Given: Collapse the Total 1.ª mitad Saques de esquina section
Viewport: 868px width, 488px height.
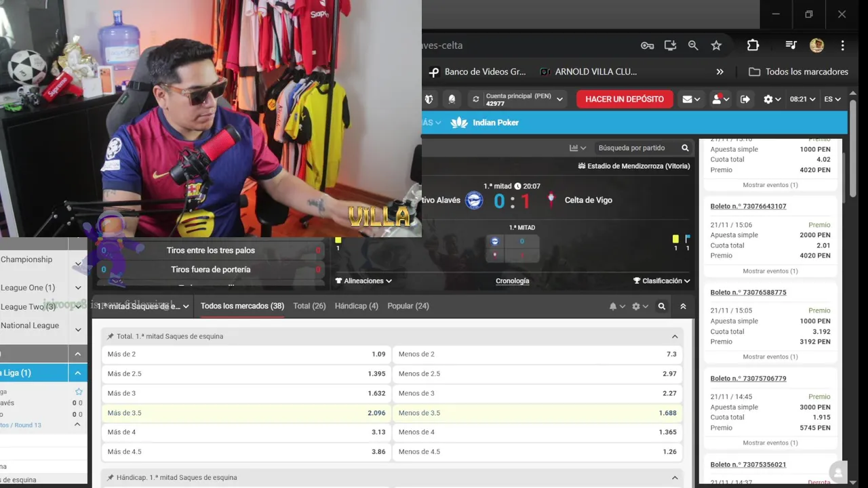Looking at the screenshot, I should (675, 336).
